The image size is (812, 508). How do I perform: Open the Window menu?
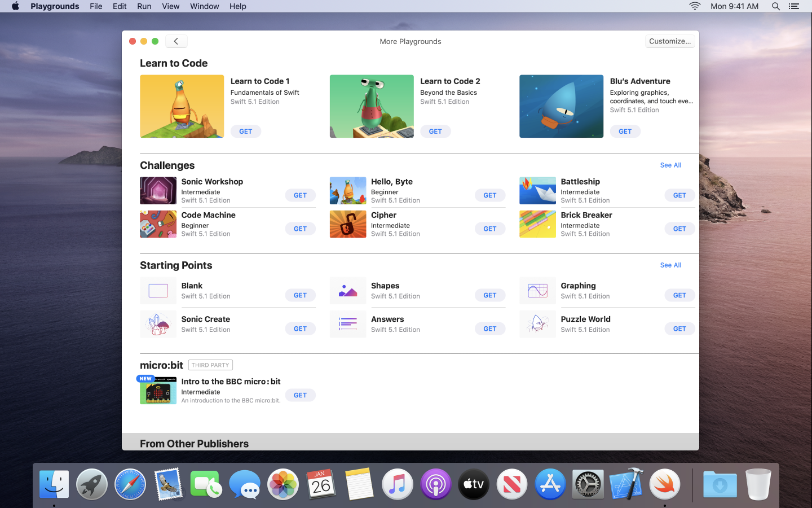point(204,6)
